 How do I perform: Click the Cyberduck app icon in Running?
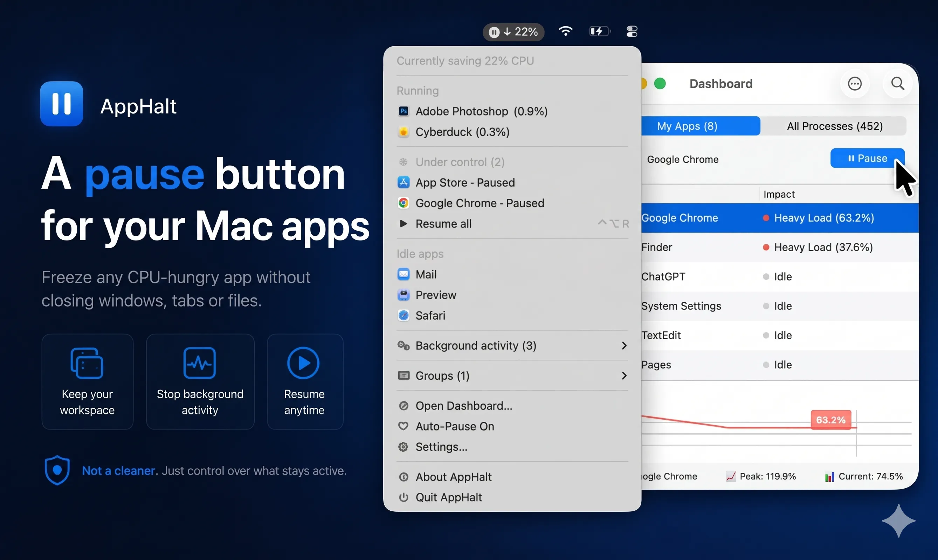click(x=403, y=132)
